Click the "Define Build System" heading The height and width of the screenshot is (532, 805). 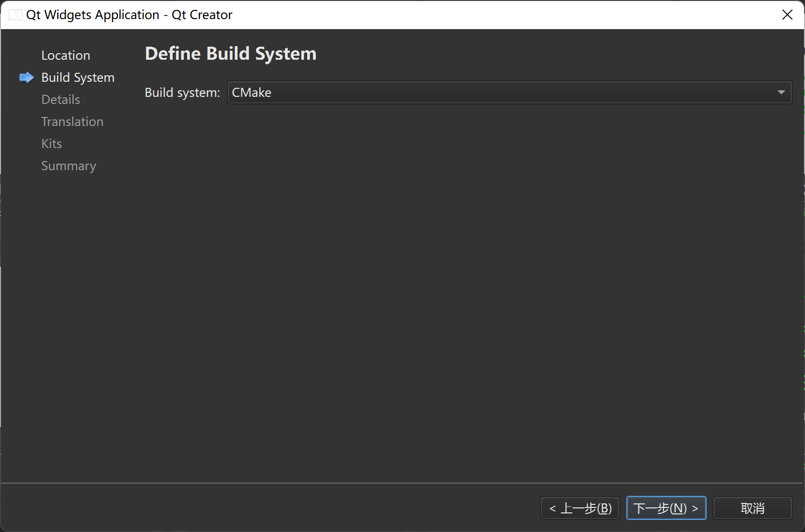pos(230,54)
